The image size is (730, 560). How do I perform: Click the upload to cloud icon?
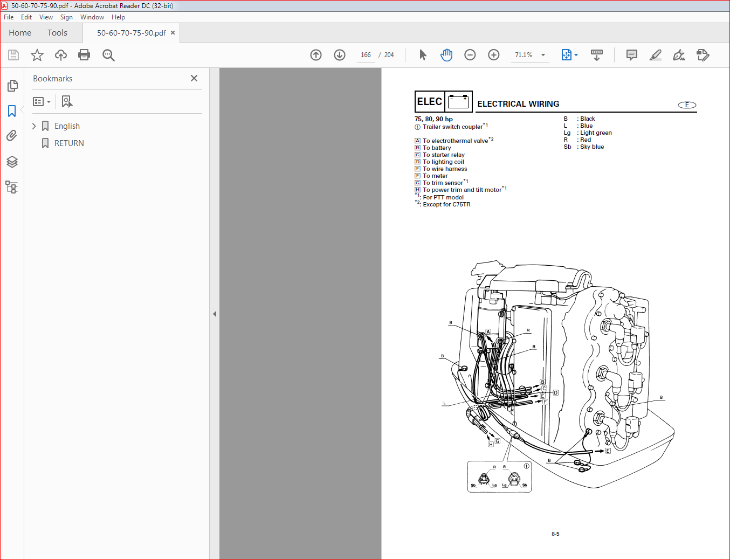pos(61,55)
